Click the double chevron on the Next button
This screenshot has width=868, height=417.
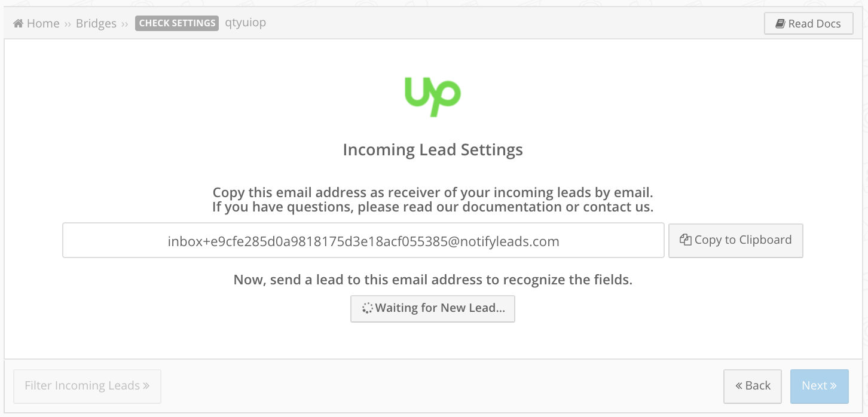[x=833, y=386]
